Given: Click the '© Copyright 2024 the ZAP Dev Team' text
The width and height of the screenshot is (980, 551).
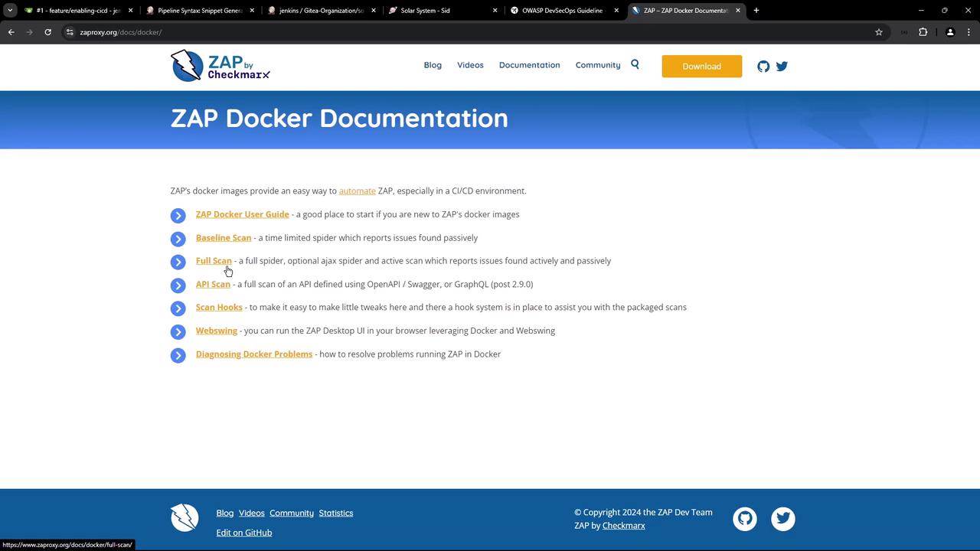Looking at the screenshot, I should [x=643, y=512].
